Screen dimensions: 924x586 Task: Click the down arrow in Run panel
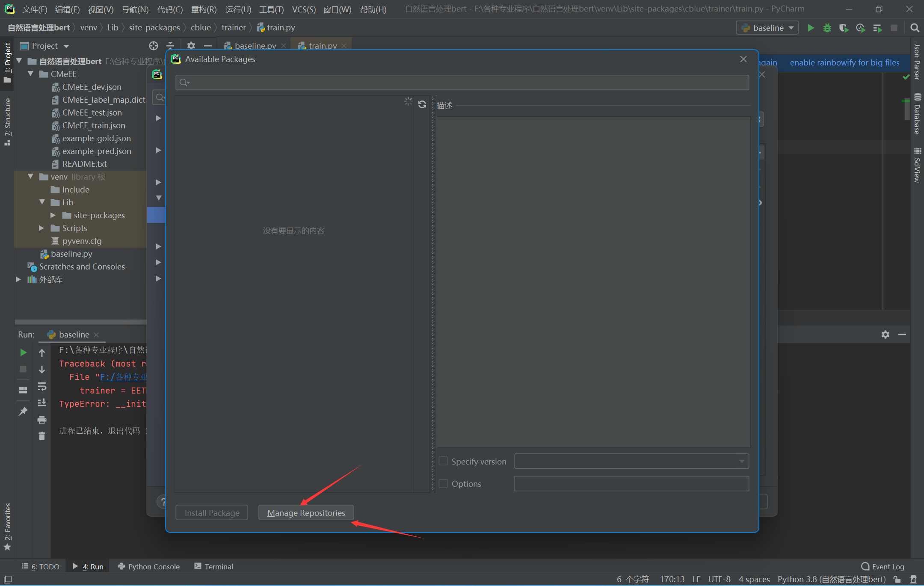[x=42, y=370]
